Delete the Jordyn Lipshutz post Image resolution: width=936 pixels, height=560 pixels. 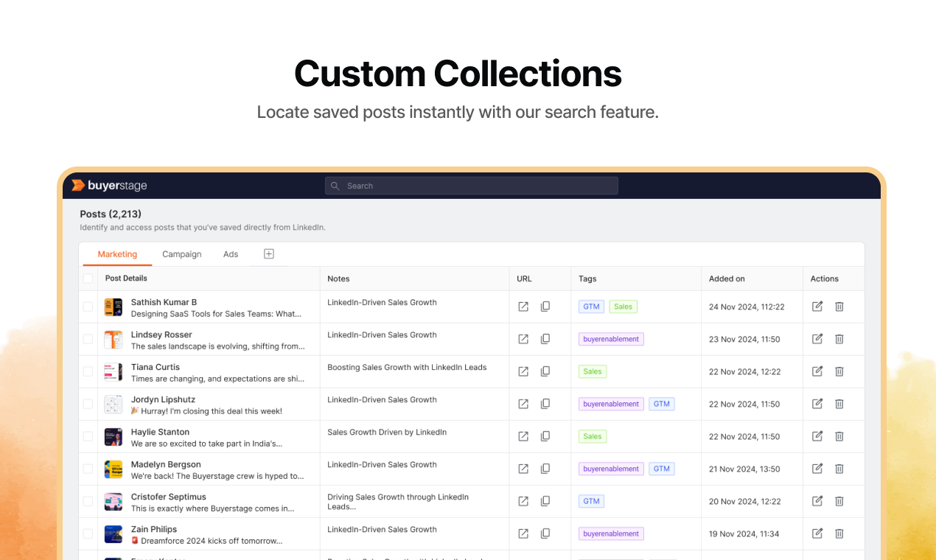(x=839, y=404)
